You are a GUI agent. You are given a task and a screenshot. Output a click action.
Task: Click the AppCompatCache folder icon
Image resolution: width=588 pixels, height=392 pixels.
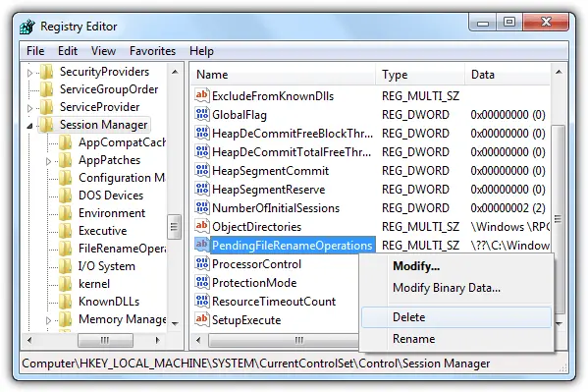pos(66,142)
